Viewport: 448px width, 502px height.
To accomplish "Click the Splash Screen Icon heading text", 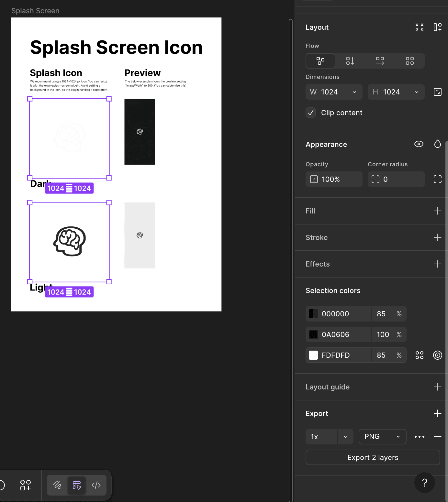I will point(116,48).
